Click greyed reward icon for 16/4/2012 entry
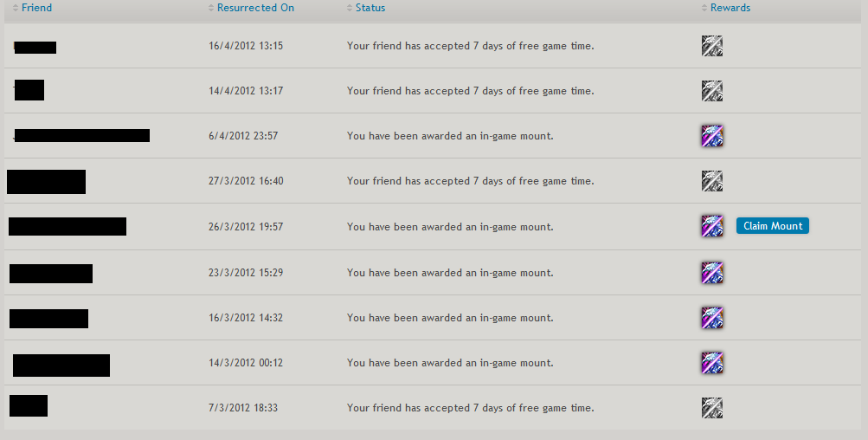Image resolution: width=868 pixels, height=440 pixels. (x=712, y=46)
